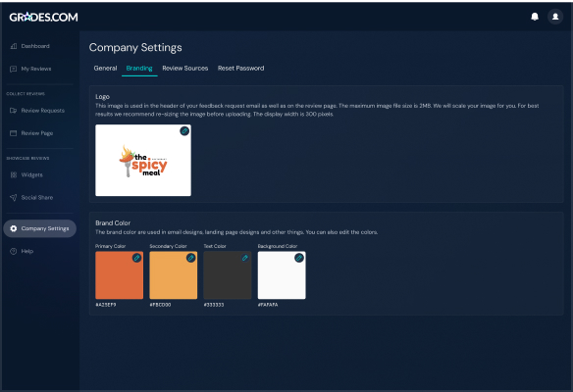Click the Company Settings page heading
Image resolution: width=573 pixels, height=392 pixels.
click(x=135, y=47)
